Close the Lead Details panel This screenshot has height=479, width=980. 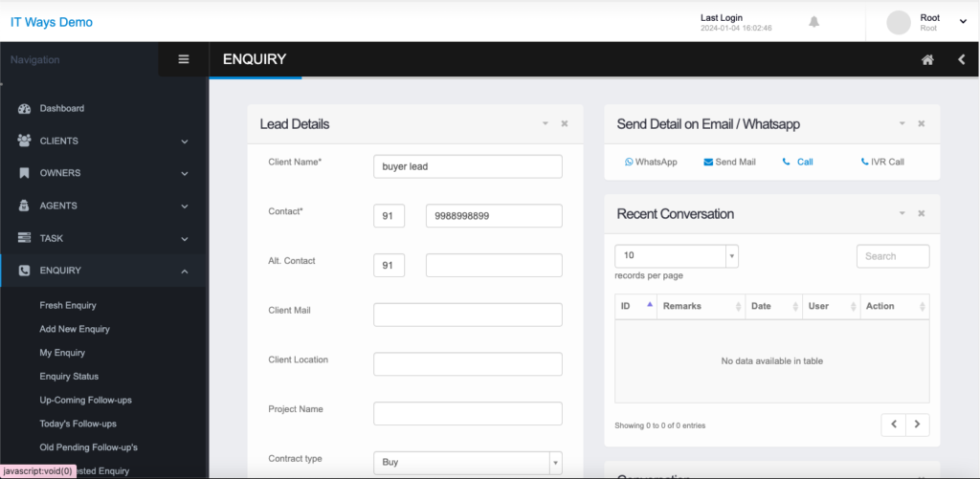pyautogui.click(x=565, y=123)
